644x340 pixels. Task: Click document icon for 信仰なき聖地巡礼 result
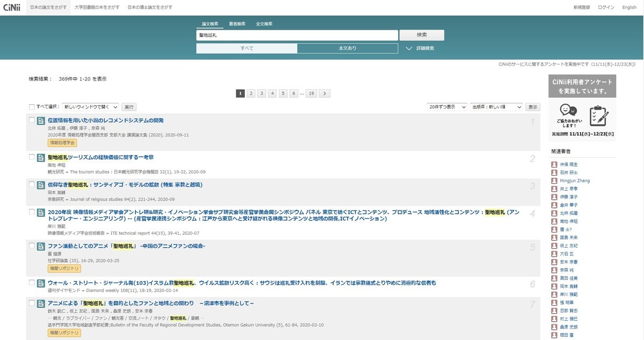(x=41, y=185)
